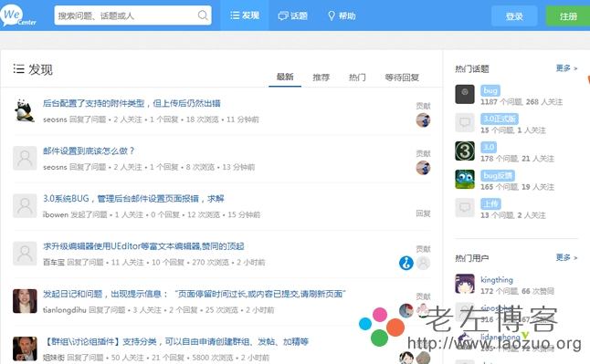Screen dimensions: 590x364
Task: Open the 发现 navigation menu
Action: (x=245, y=16)
